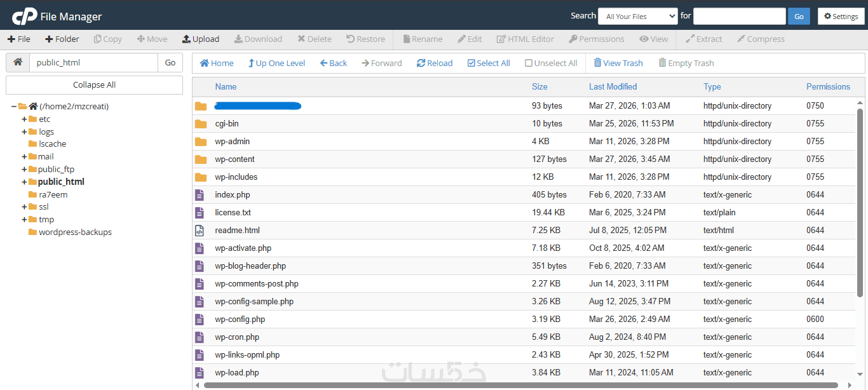Click Go beside the path field

(x=170, y=62)
